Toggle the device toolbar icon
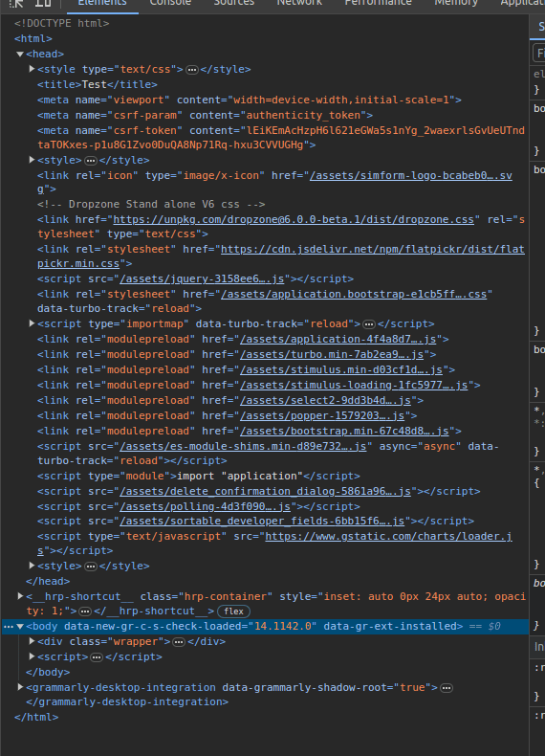This screenshot has height=756, width=545. (43, 3)
